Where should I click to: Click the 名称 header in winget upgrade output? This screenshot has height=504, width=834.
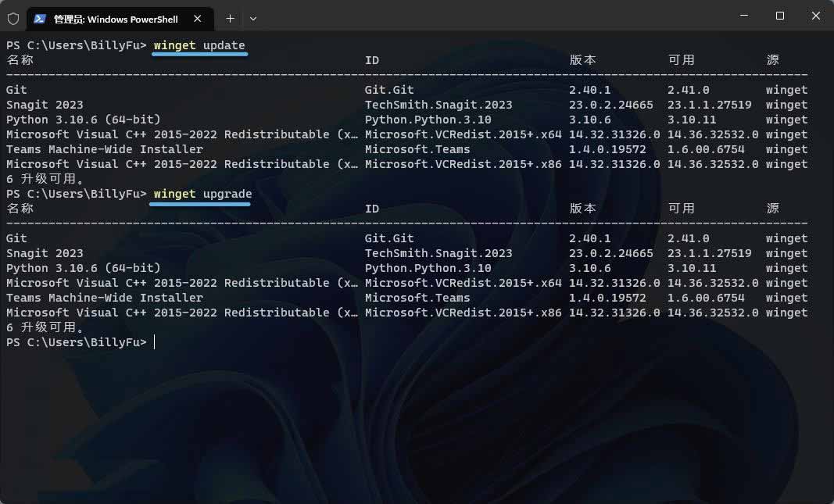pos(20,209)
